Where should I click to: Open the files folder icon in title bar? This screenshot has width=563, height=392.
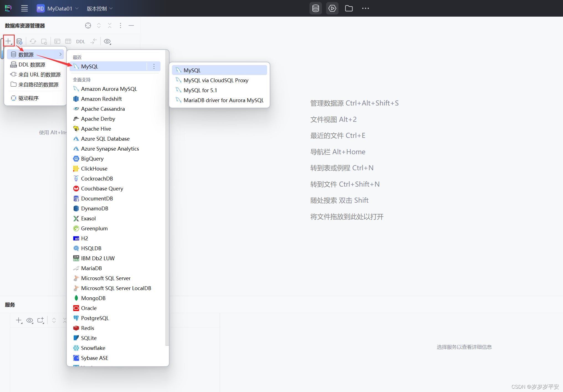tap(349, 8)
